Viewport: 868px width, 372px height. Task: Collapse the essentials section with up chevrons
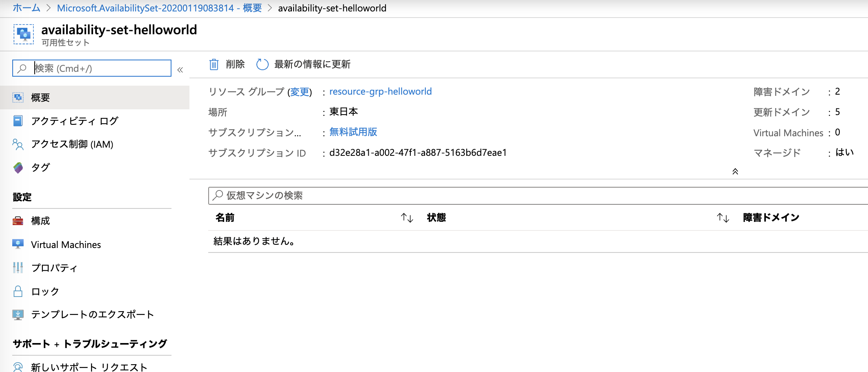pos(735,171)
